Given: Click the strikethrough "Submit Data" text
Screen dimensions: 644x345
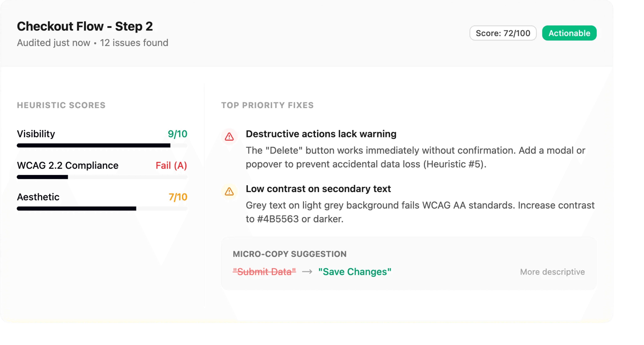Looking at the screenshot, I should point(264,272).
